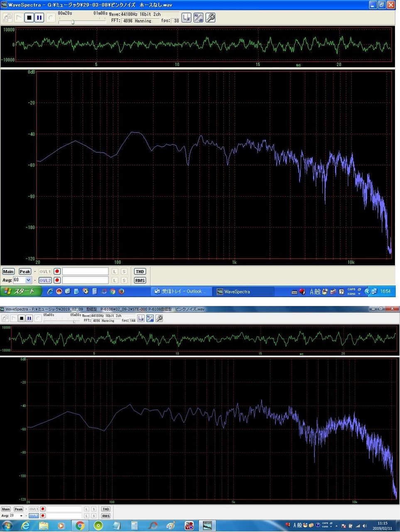400x532 pixels.
Task: Toggle RMS display in Avg 60 window
Action: pyautogui.click(x=140, y=281)
